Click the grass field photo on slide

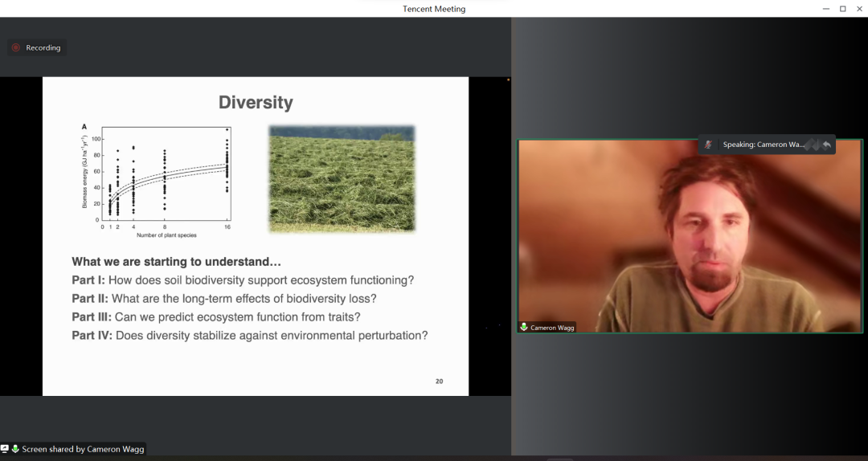pyautogui.click(x=342, y=178)
